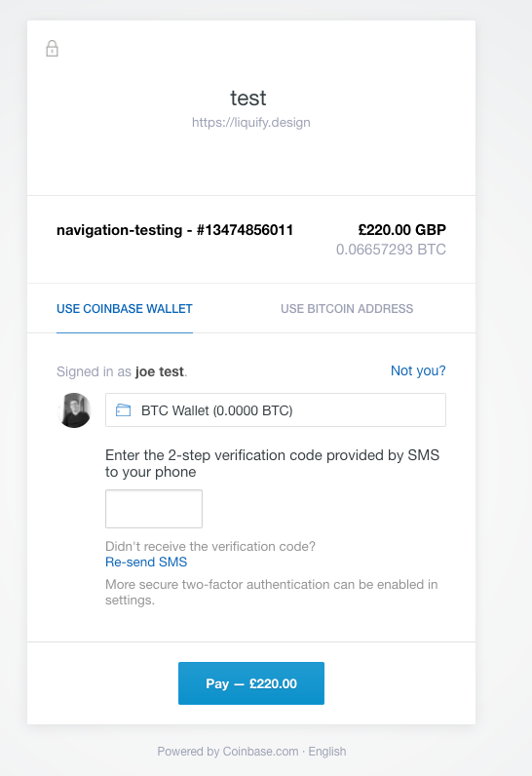
Task: Click the Pay — £220.00 button
Action: click(x=251, y=683)
